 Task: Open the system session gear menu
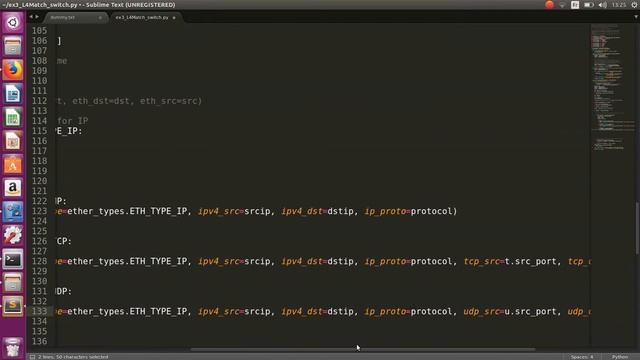[x=635, y=5]
